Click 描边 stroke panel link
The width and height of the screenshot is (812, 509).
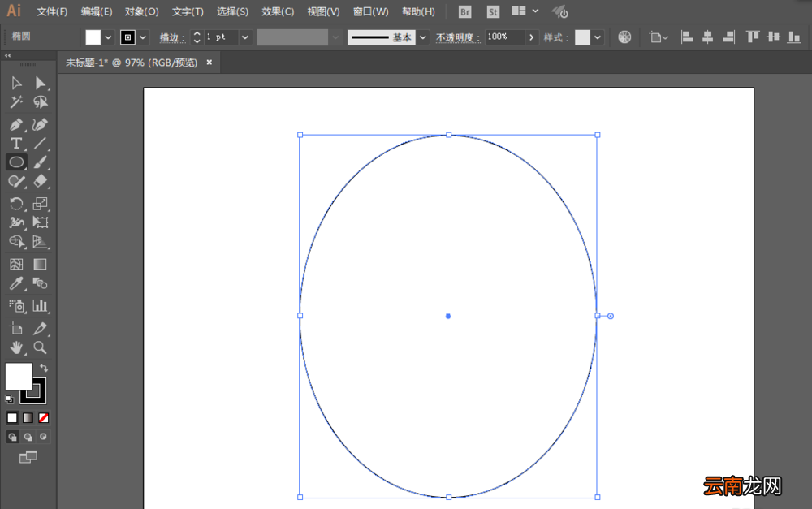pyautogui.click(x=172, y=37)
